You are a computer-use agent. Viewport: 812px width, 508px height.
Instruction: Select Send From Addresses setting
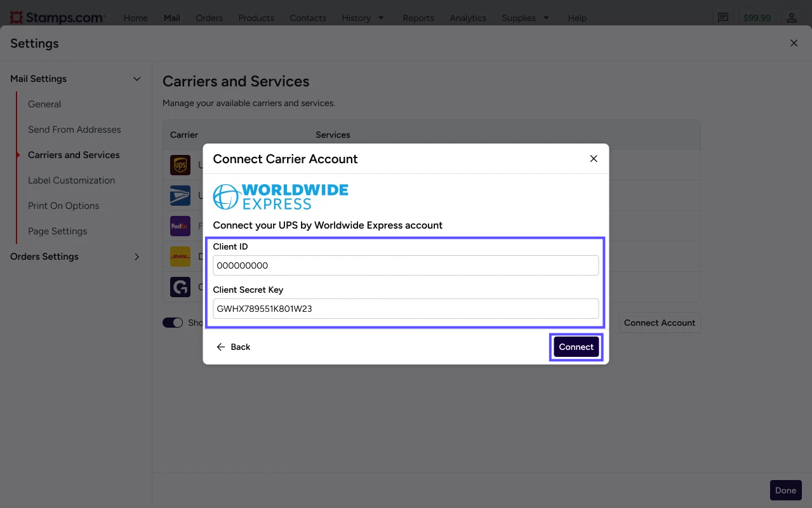pos(74,130)
